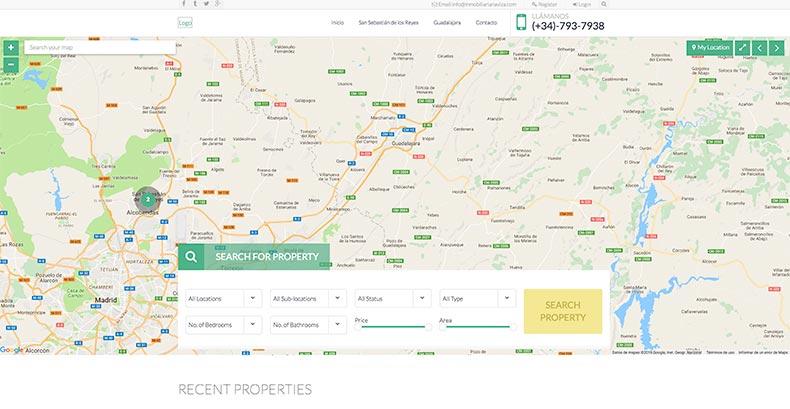Go to next property on map

point(776,48)
